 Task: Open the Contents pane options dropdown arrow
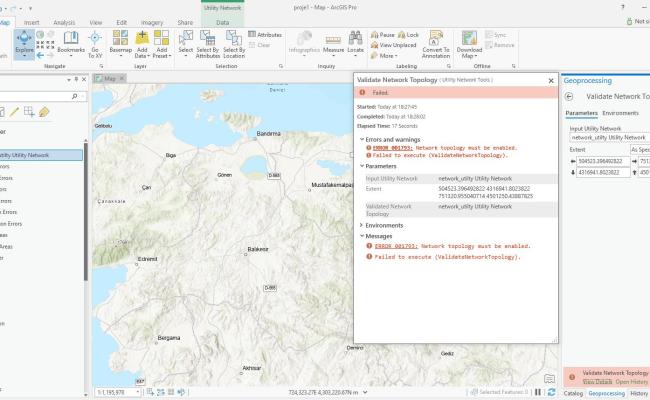(x=69, y=79)
